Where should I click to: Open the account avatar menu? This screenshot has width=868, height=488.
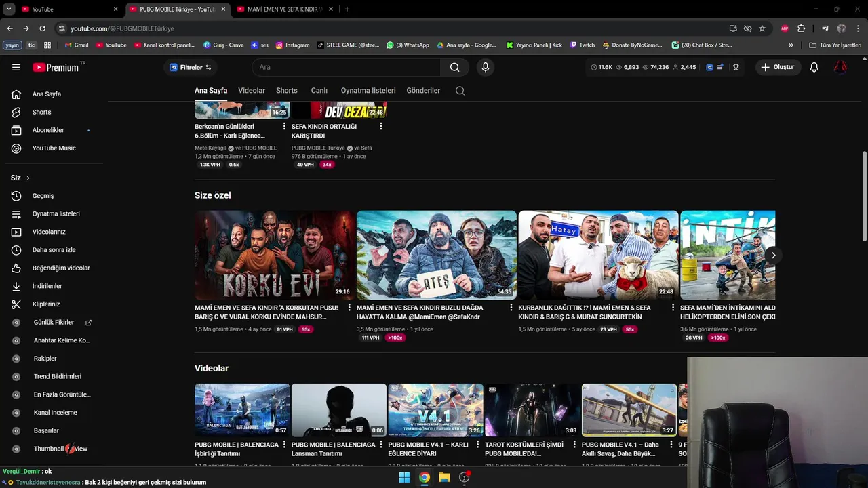pos(840,67)
